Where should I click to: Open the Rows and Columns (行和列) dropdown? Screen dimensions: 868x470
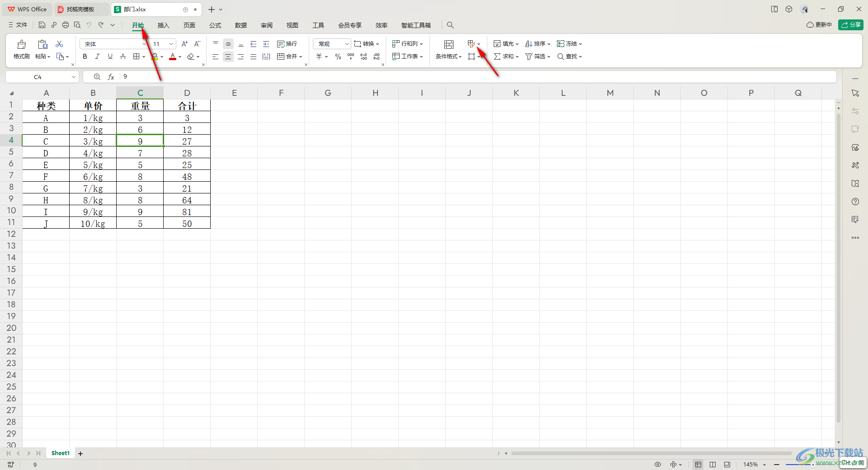(407, 44)
